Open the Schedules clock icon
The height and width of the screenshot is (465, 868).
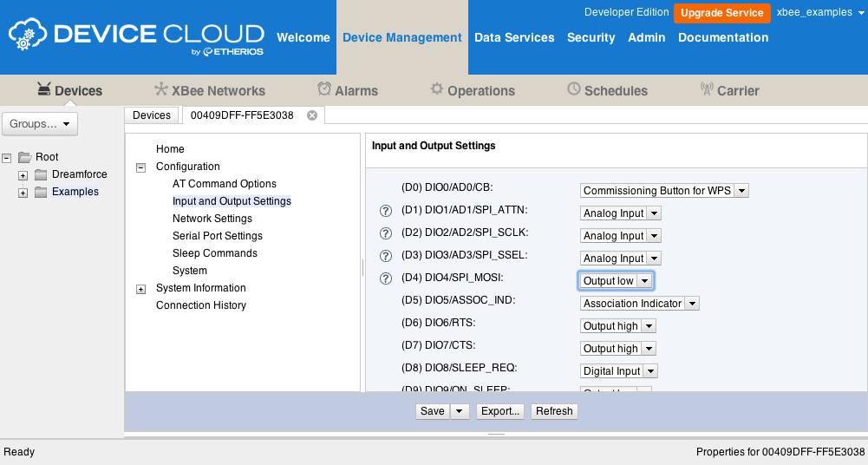[573, 88]
